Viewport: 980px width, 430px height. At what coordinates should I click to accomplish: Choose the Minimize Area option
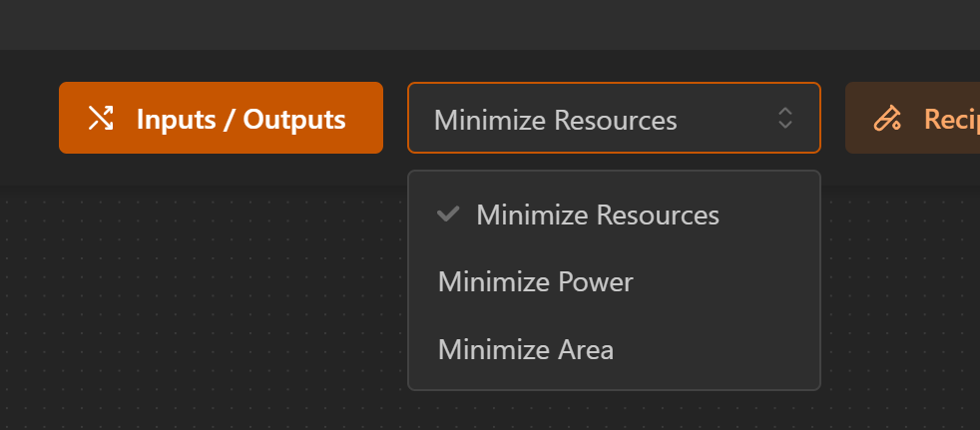tap(525, 350)
